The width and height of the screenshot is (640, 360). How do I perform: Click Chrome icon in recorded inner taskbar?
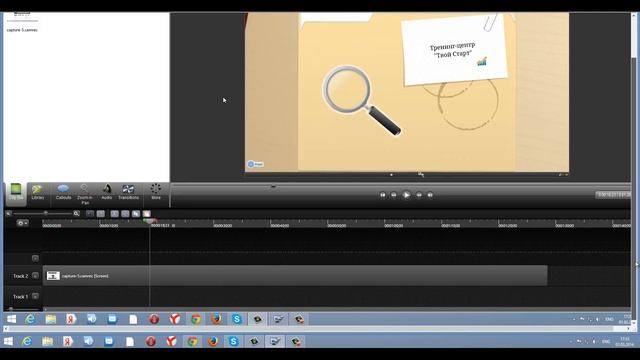point(196,319)
